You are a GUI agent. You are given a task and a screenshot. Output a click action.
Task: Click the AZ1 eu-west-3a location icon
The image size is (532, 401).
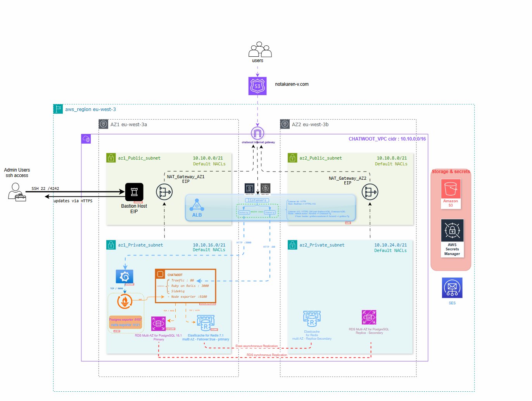coord(103,124)
